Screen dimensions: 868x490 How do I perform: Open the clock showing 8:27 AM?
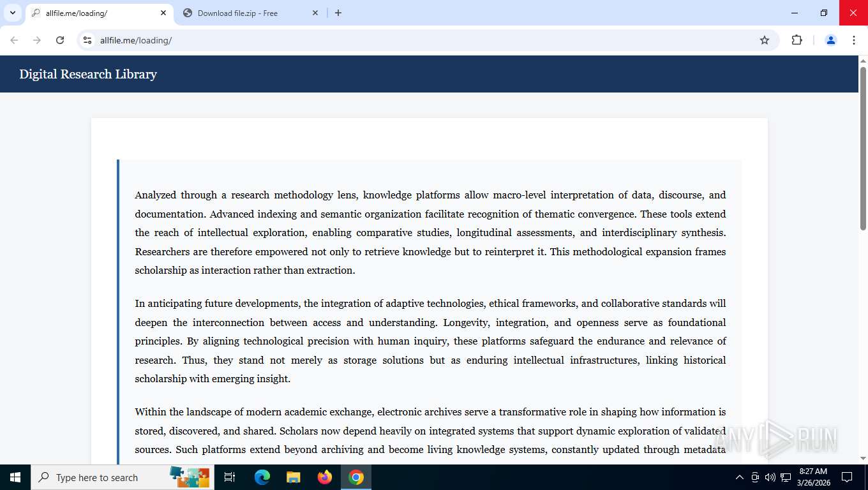813,477
